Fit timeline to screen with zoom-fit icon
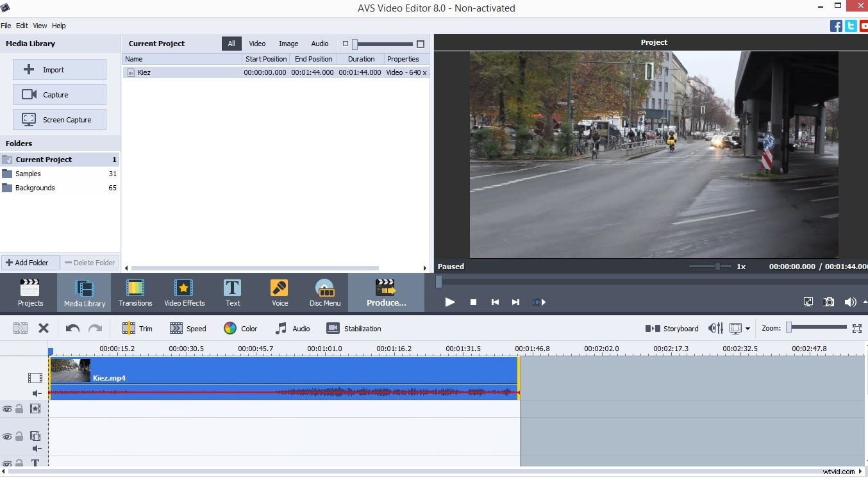Screen dimensions: 868x478 point(857,328)
